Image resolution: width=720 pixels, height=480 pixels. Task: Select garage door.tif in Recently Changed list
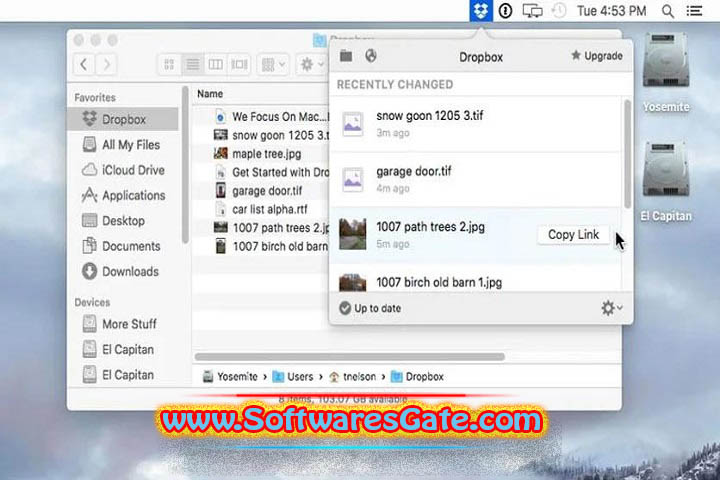point(476,180)
